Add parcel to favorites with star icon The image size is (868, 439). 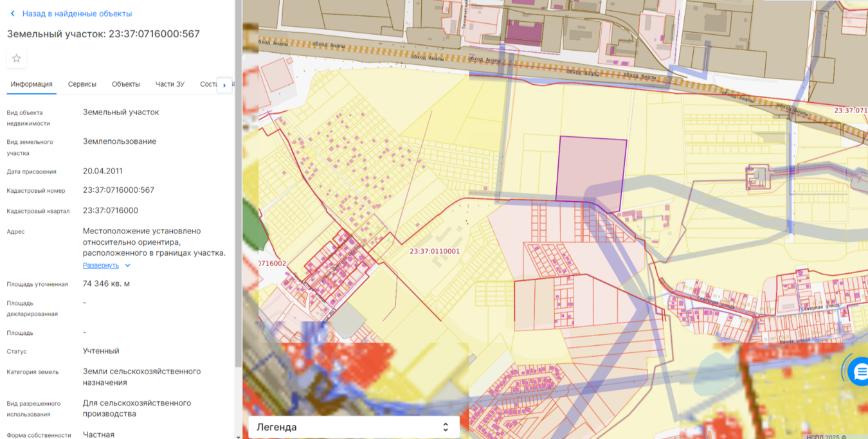17,58
